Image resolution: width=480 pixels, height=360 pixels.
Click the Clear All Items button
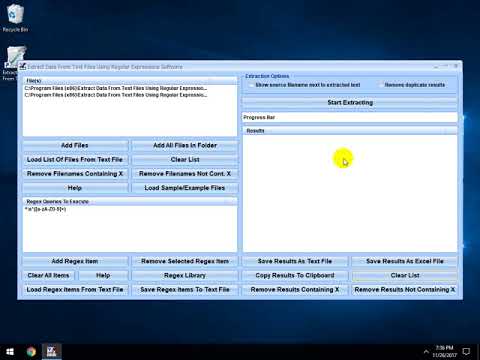coord(49,275)
